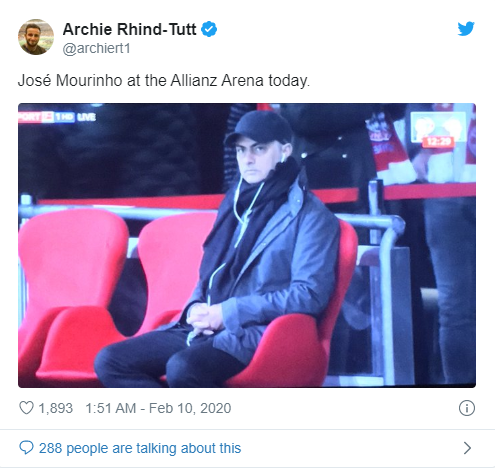
Task: Click the 1,893 likes count
Action: point(56,408)
